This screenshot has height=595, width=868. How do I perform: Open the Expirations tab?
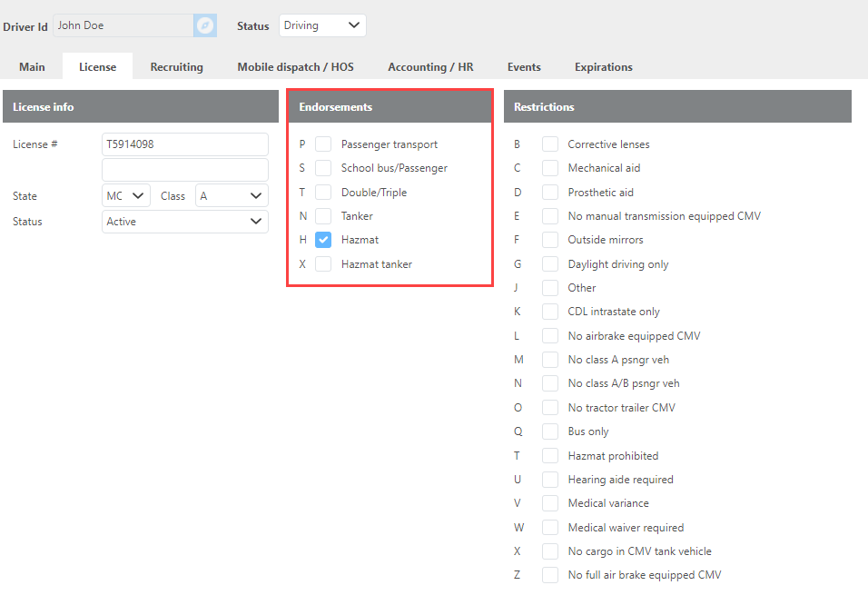coord(603,67)
